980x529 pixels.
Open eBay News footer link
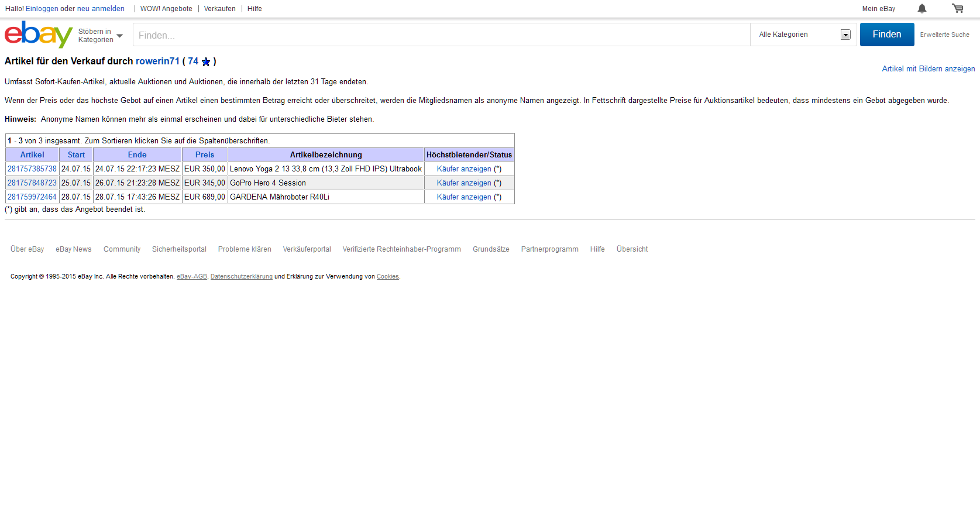click(74, 249)
